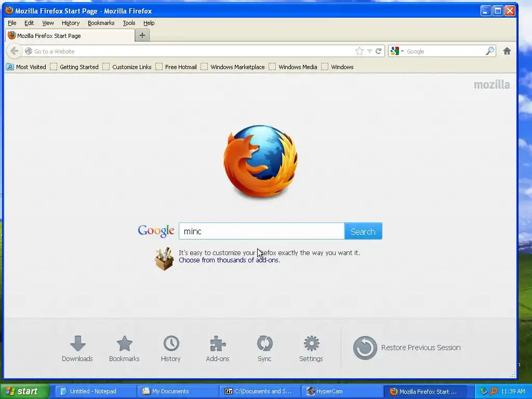Expand the address bar history dropdown arrow
This screenshot has height=399, width=532.
(369, 51)
